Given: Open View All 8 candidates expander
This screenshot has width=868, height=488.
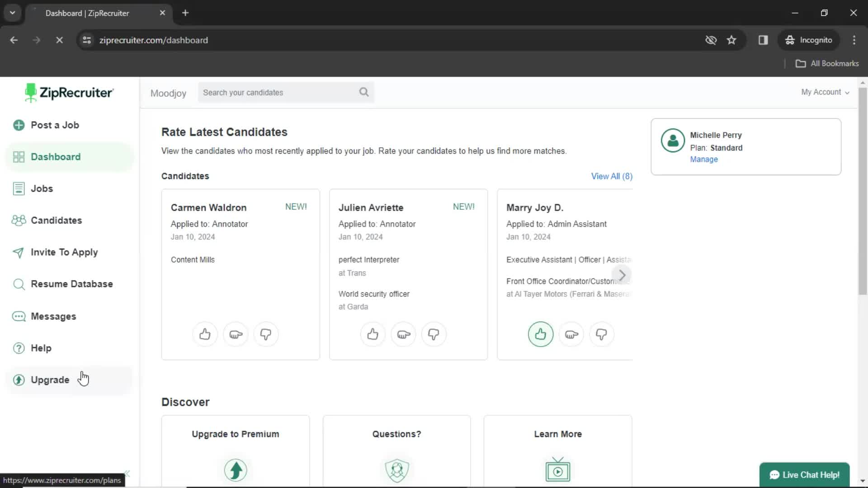Looking at the screenshot, I should pos(612,176).
